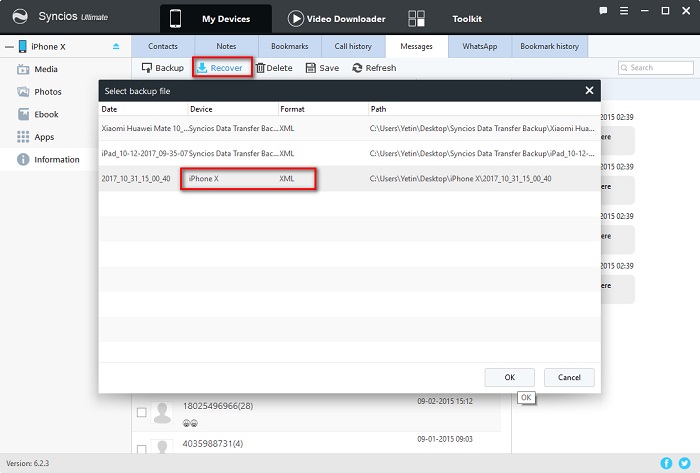Open the Toolkit section
The width and height of the screenshot is (700, 473).
[467, 19]
